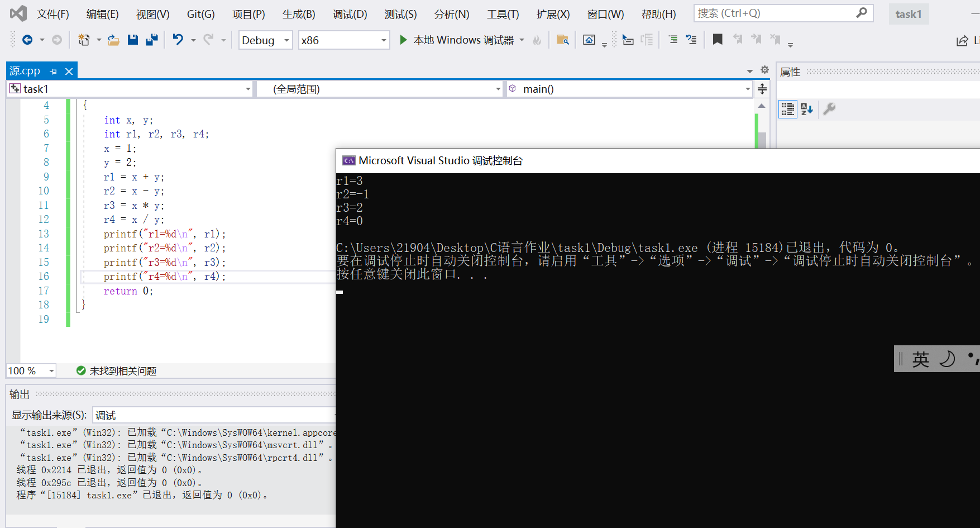Screen dimensions: 980x528
Task: Open the task1 project scope dropdown
Action: (131, 89)
